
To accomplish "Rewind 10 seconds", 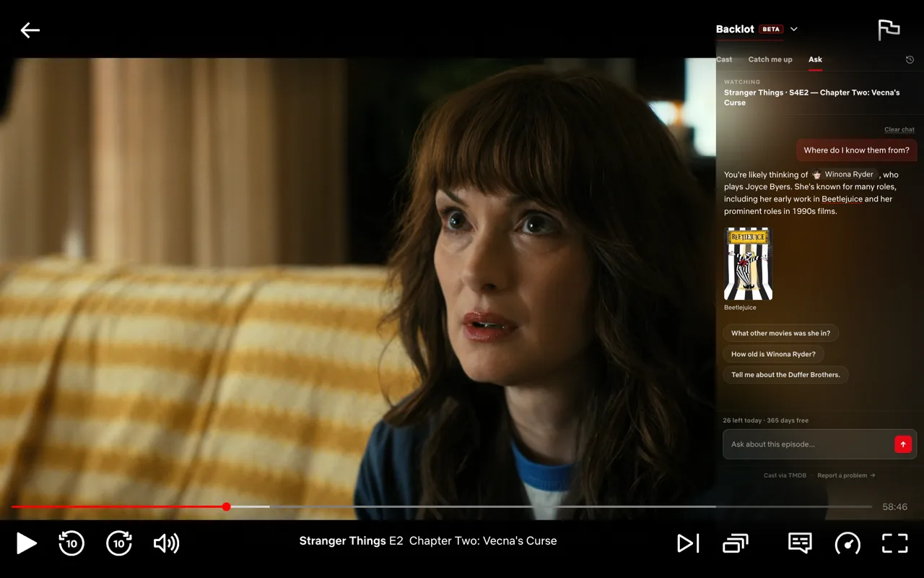I will click(71, 543).
